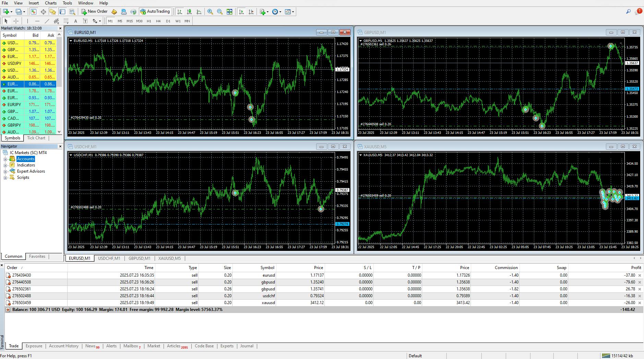Toggle the Navigator panel icon
Screen dimensions: 644x359
click(x=53, y=12)
